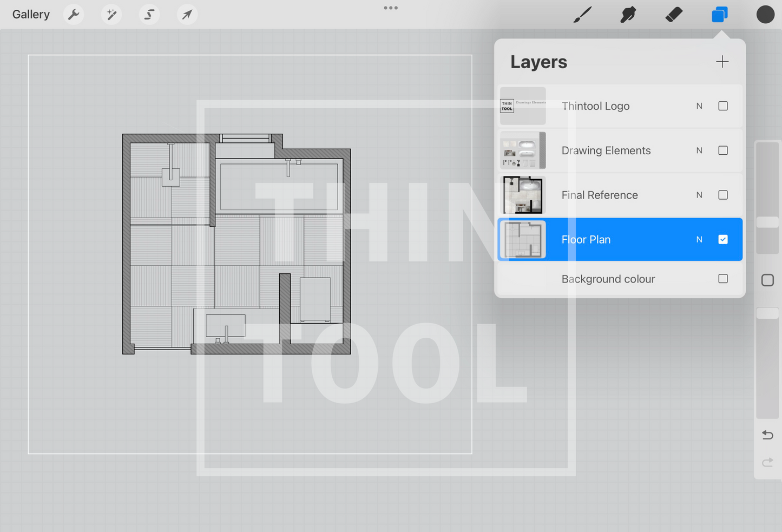The width and height of the screenshot is (782, 532).
Task: Select the Background colour layer
Action: pos(620,279)
